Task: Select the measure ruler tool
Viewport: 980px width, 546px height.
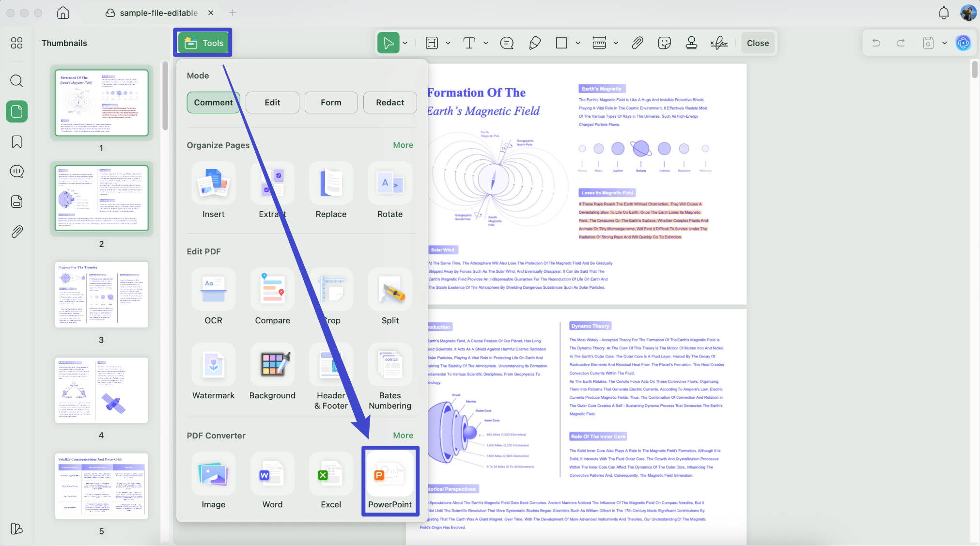Action: point(599,43)
